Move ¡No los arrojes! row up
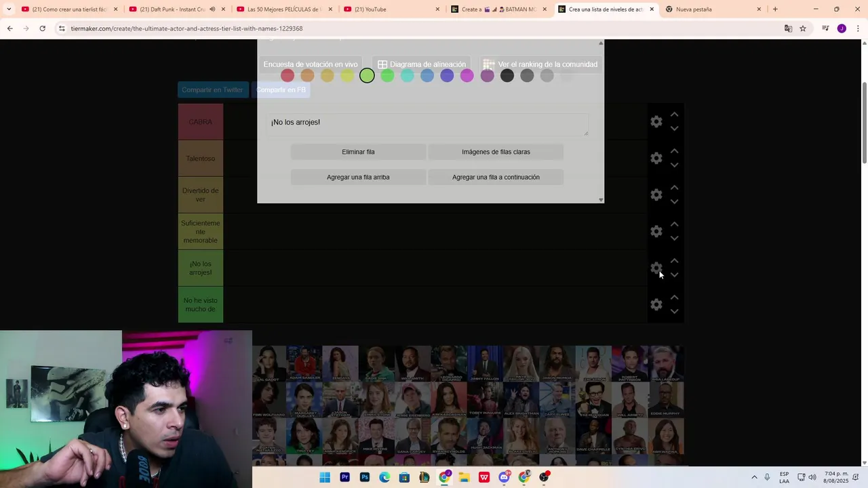The image size is (868, 488). click(x=674, y=261)
